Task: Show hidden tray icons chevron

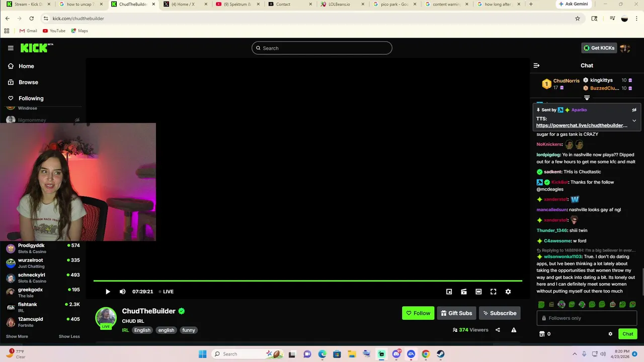Action: pos(575,354)
